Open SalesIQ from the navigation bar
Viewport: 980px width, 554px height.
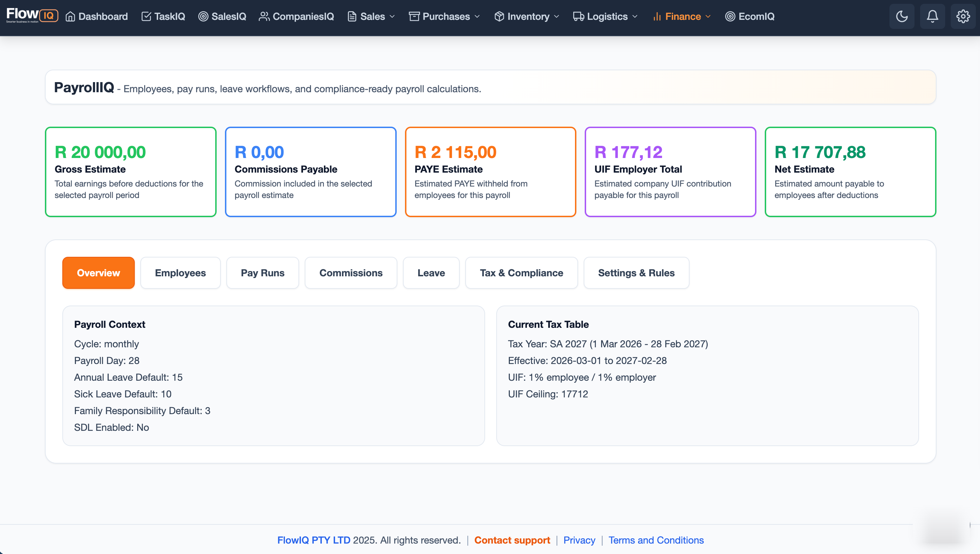tap(222, 16)
